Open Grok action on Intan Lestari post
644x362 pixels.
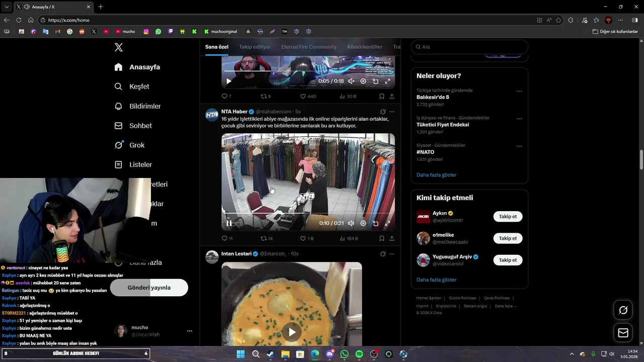[x=383, y=254]
